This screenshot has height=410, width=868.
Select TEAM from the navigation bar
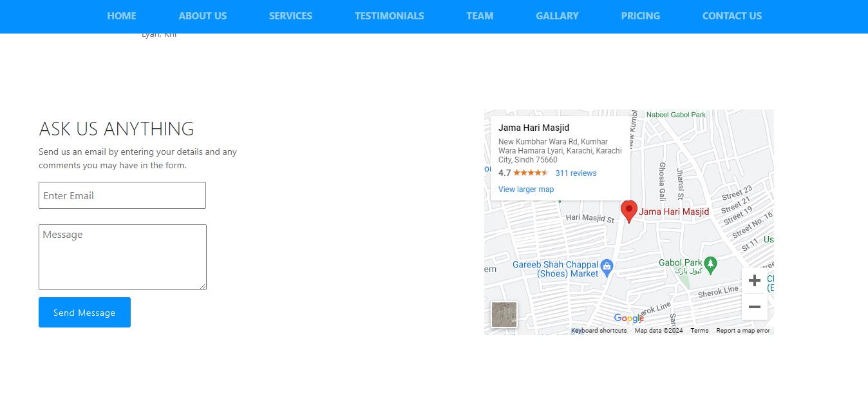point(480,16)
